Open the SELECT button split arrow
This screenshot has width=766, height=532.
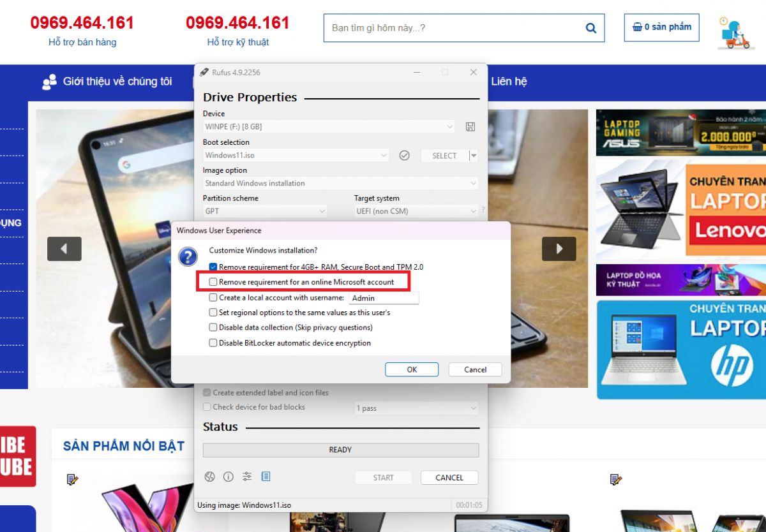click(473, 156)
